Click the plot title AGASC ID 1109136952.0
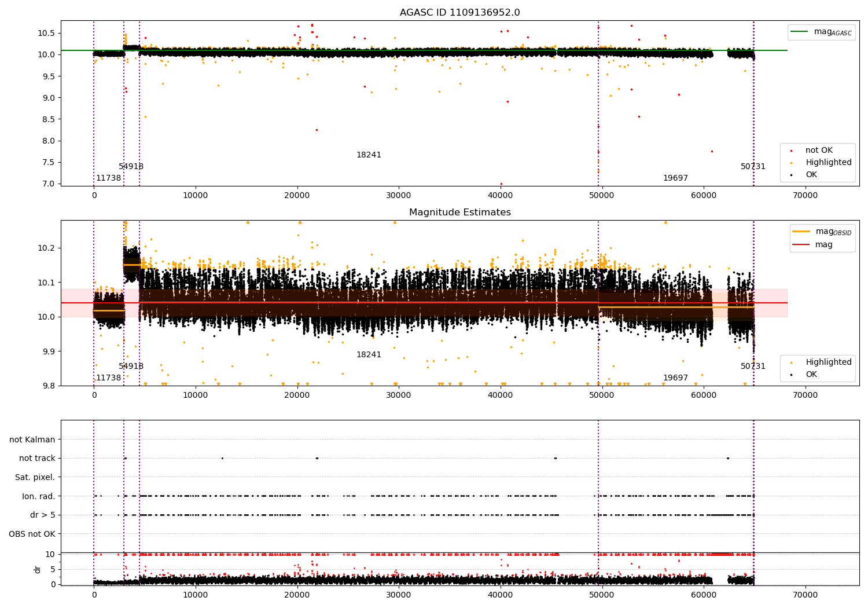This screenshot has width=868, height=608. (x=459, y=13)
